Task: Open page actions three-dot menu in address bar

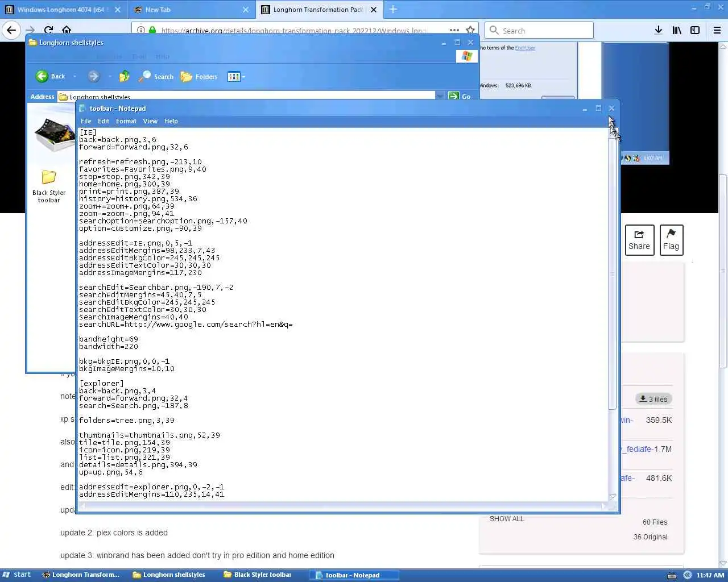Action: [454, 30]
